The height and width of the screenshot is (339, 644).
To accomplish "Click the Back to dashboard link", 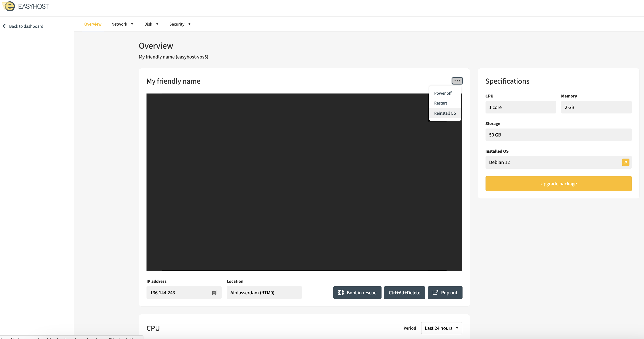I will (x=26, y=26).
